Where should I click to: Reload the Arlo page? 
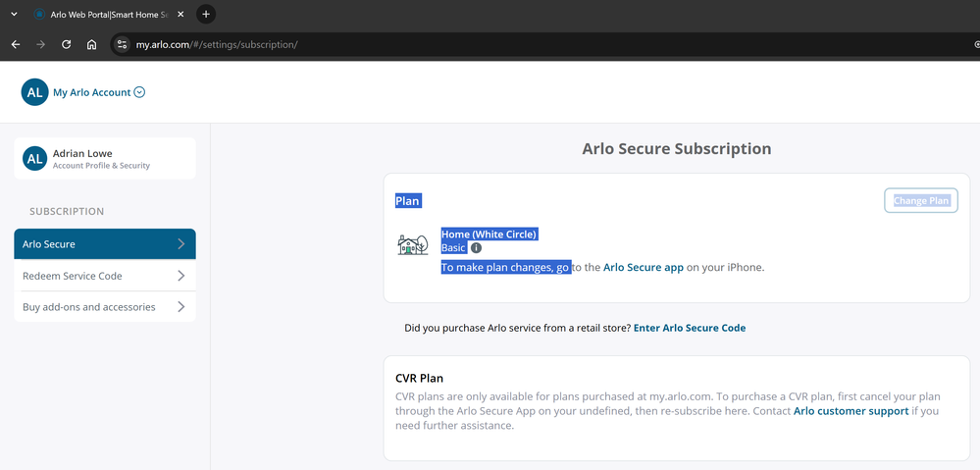(x=67, y=44)
